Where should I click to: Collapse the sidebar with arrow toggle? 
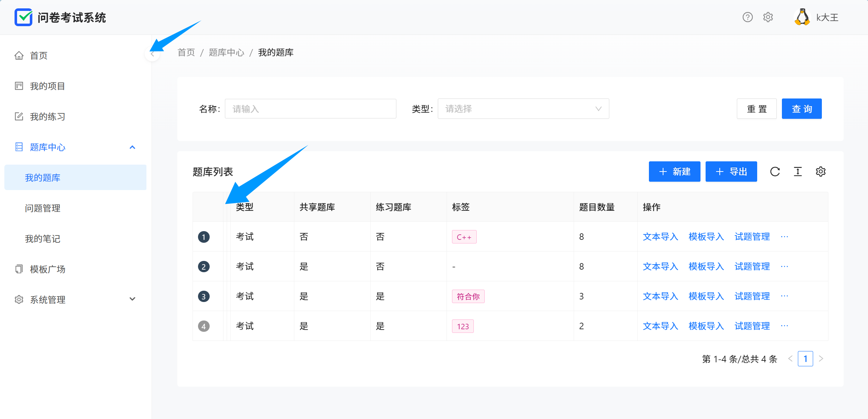click(152, 54)
